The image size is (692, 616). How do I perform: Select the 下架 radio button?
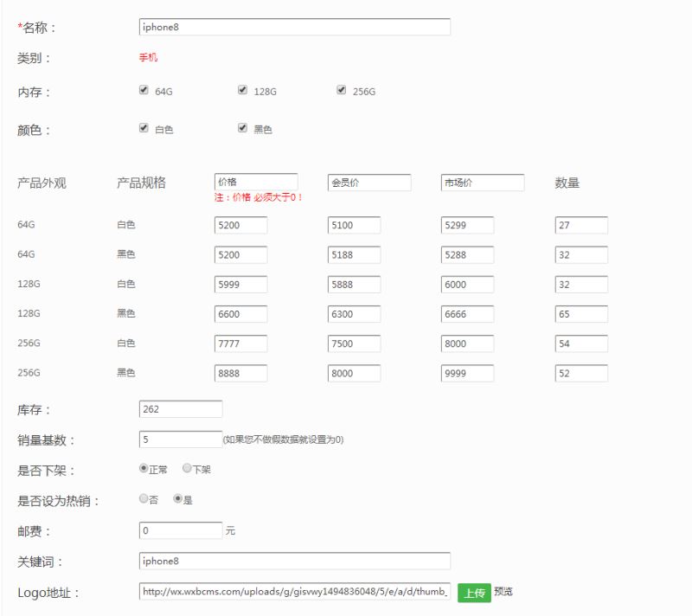click(x=187, y=468)
